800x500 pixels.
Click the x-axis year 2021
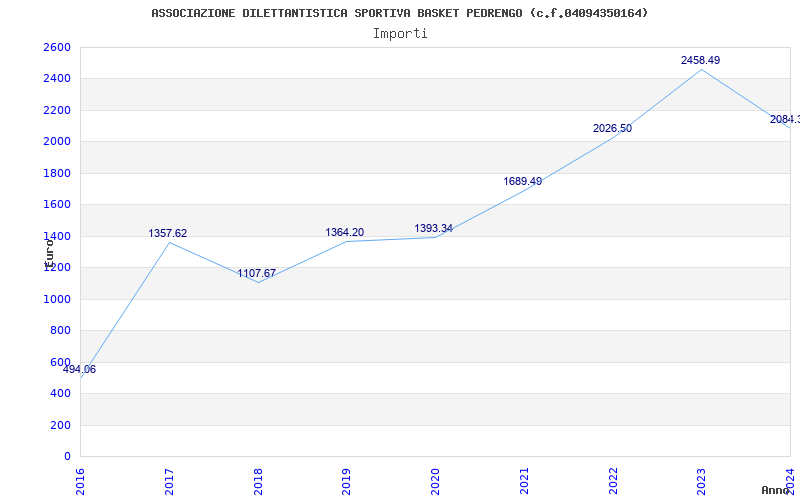click(524, 481)
